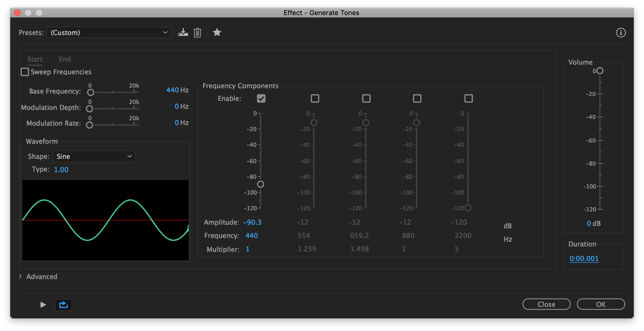Open the Presets dropdown menu
The height and width of the screenshot is (331, 644).
107,32
